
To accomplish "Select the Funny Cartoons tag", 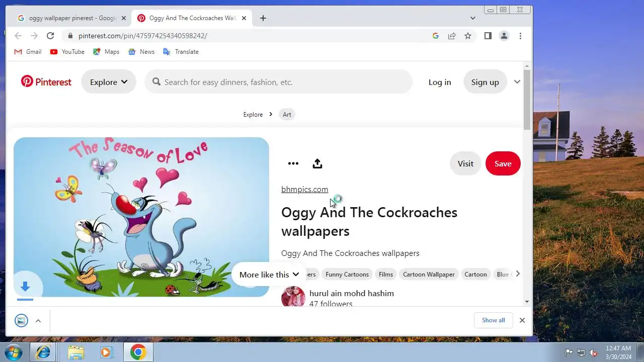I will click(x=347, y=274).
